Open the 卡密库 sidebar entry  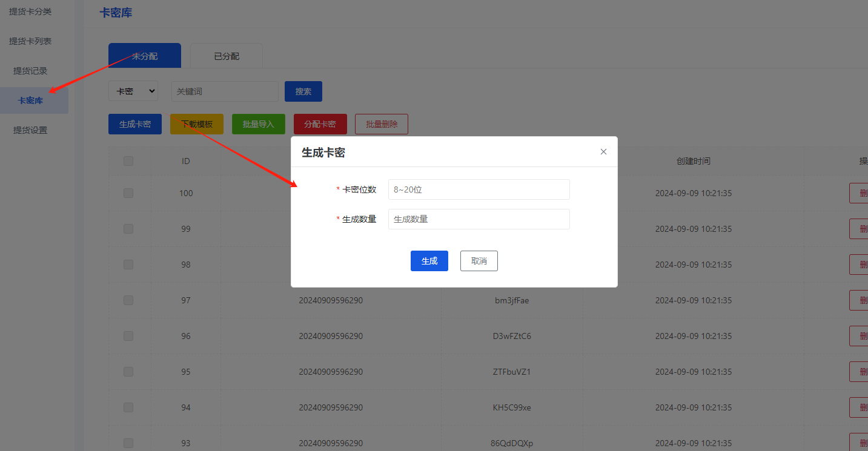29,100
